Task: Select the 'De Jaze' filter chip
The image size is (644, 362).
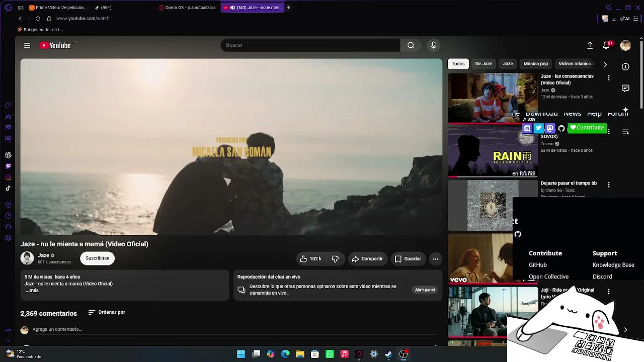Action: pos(484,64)
